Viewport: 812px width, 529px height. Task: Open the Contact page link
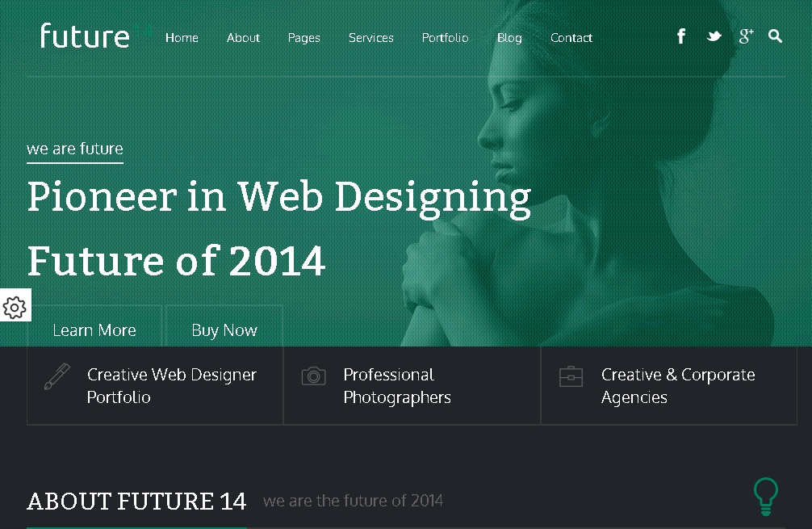click(x=571, y=38)
